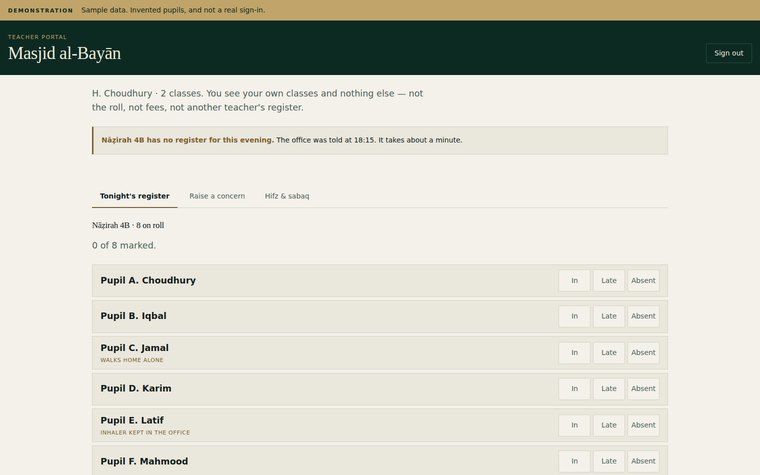
Task: Mark Pupil F. Mahmood as In
Action: pyautogui.click(x=574, y=461)
